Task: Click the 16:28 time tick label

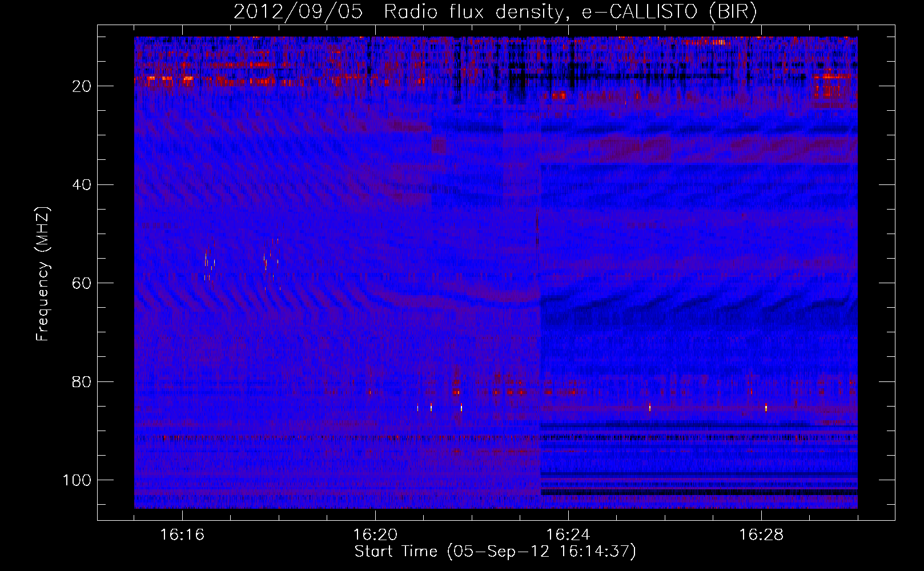Action: 761,535
